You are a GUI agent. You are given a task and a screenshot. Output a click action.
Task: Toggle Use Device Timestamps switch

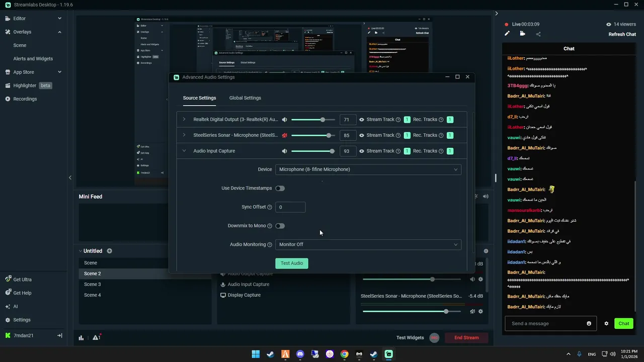click(x=280, y=188)
